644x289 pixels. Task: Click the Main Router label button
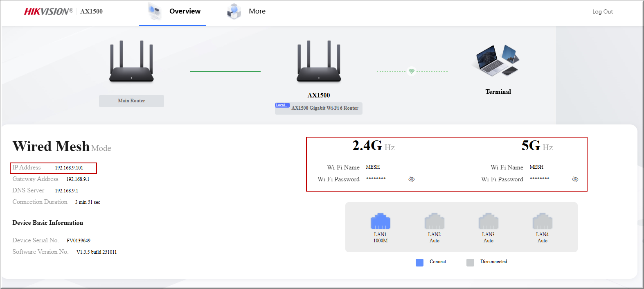131,101
